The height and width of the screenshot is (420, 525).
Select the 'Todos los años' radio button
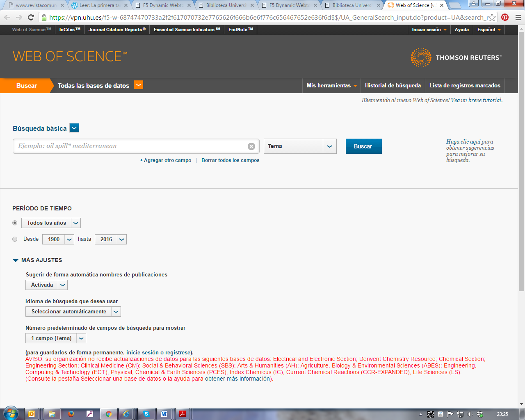coord(15,223)
